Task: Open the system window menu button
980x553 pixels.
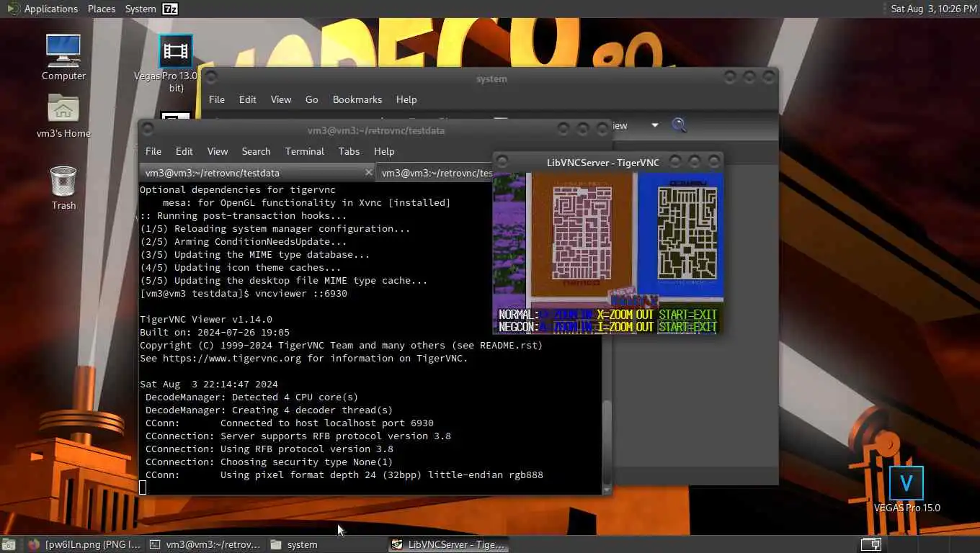Action: pos(211,76)
